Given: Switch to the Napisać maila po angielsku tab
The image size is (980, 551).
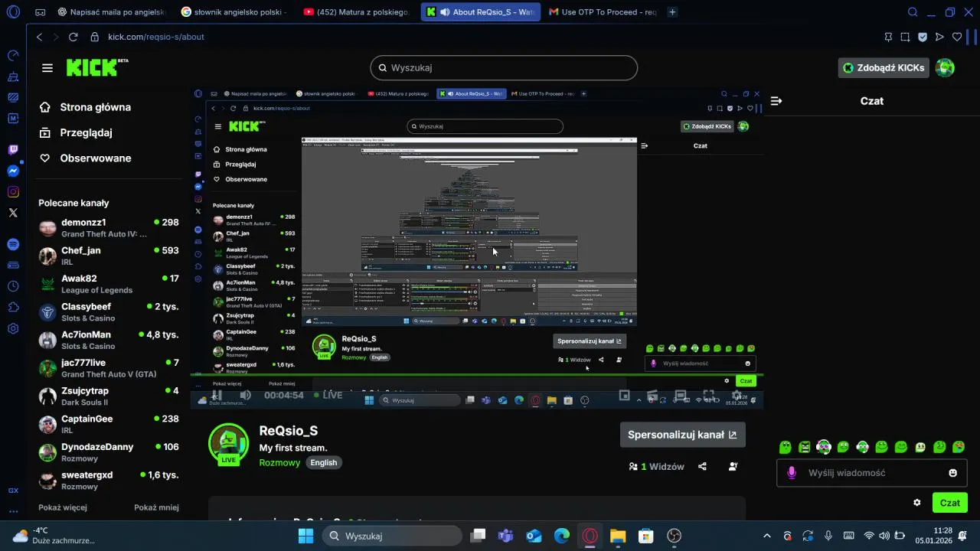Looking at the screenshot, I should [x=110, y=12].
